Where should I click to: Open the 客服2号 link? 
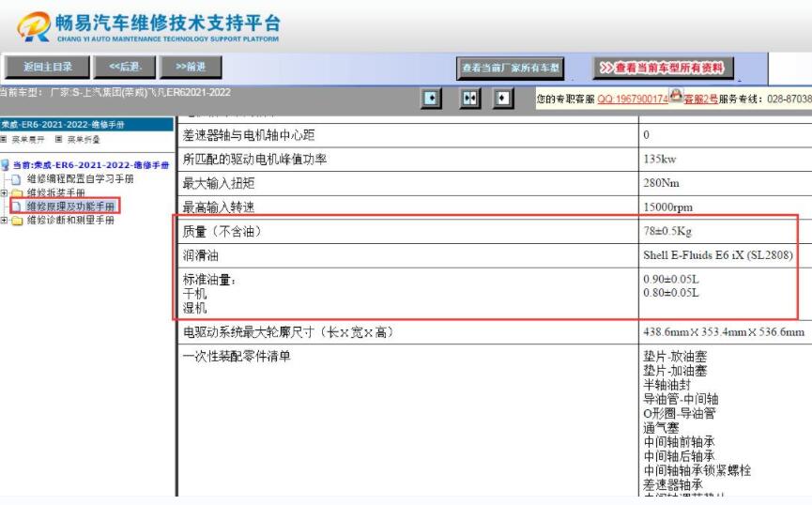coord(700,99)
